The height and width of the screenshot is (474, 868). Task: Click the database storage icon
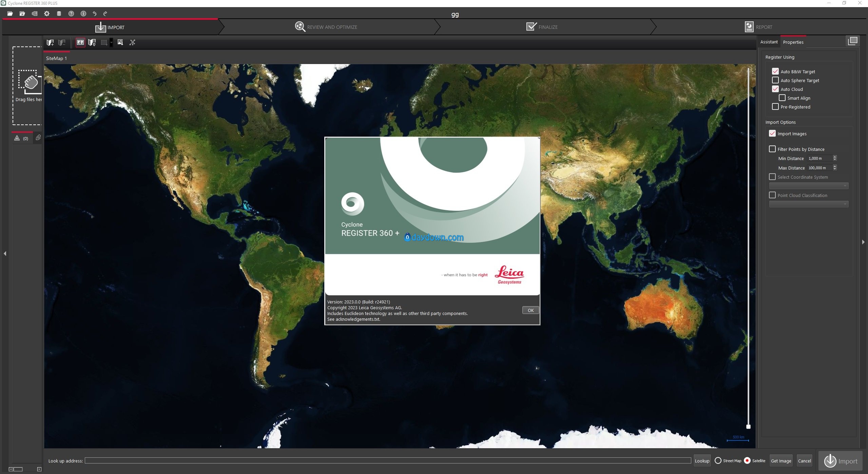[59, 14]
